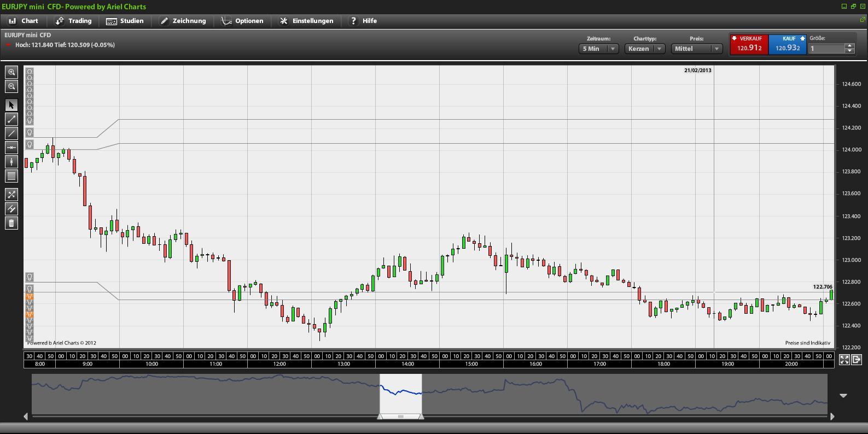
Task: Open the Studien menu
Action: (x=125, y=21)
